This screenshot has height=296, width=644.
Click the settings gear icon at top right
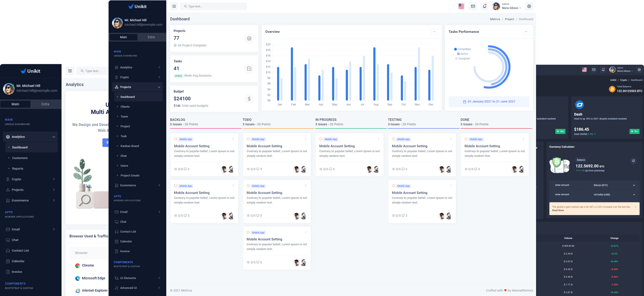pos(529,6)
